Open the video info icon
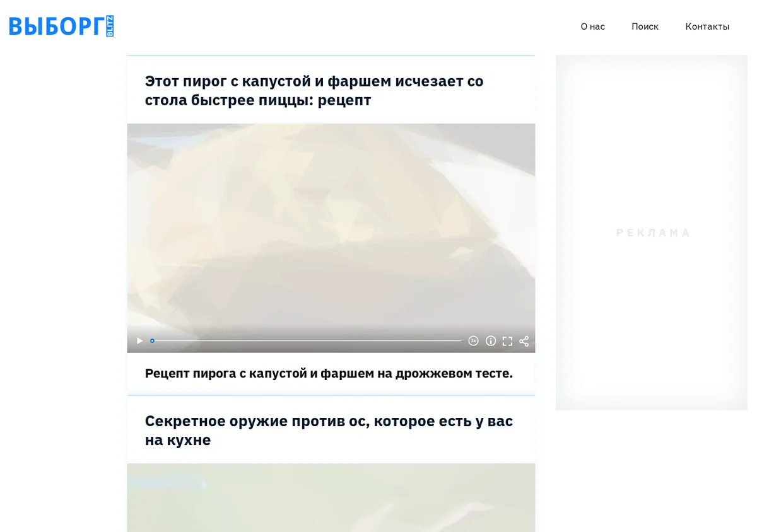The image size is (757, 532). (x=491, y=341)
